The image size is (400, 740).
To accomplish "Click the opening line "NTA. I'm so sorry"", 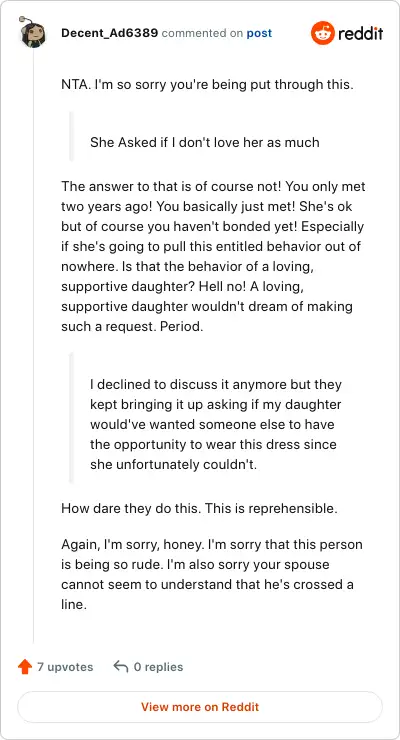I will 207,85.
